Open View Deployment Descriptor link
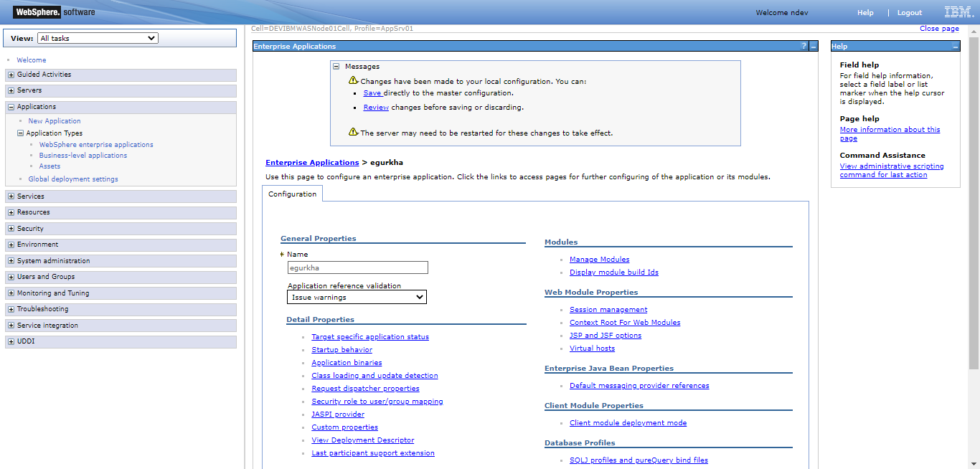 (363, 440)
